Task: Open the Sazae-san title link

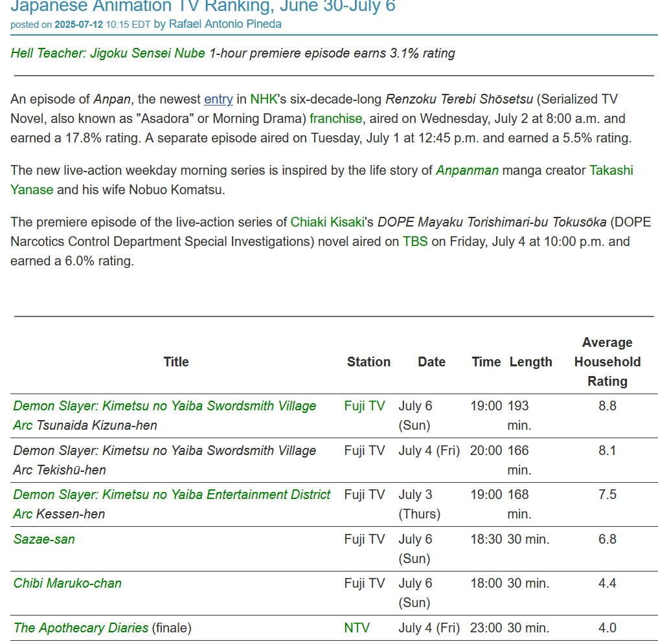Action: tap(44, 539)
